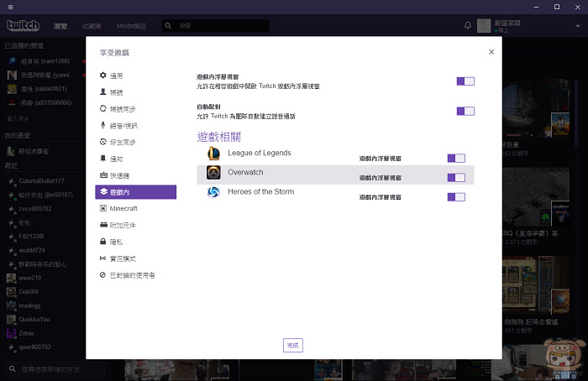The width and height of the screenshot is (588, 381).
Task: Click the friend search magnifier icon
Action: 12,369
